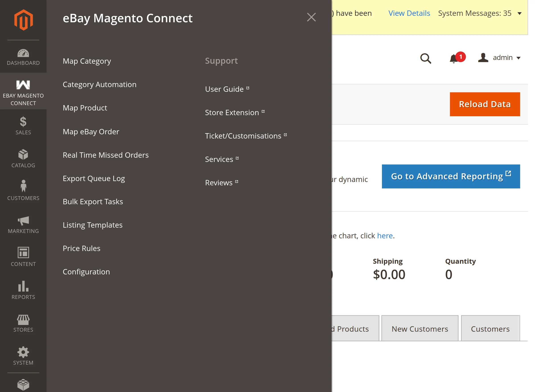The width and height of the screenshot is (544, 392).
Task: Open the notifications bell icon
Action: pos(453,59)
